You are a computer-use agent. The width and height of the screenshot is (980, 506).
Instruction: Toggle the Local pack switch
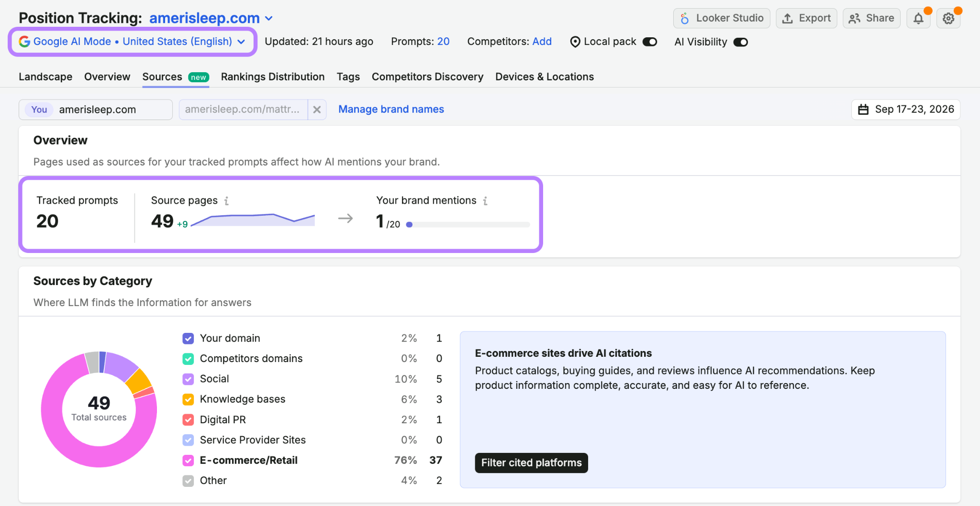pyautogui.click(x=650, y=42)
